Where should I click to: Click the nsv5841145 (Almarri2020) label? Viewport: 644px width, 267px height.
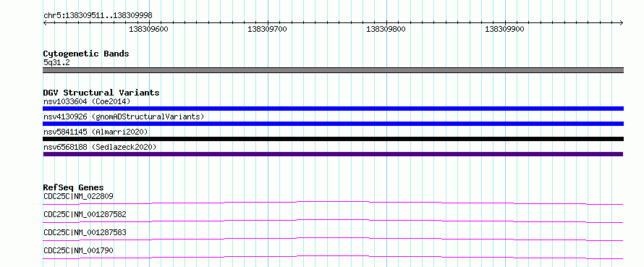[x=96, y=132]
